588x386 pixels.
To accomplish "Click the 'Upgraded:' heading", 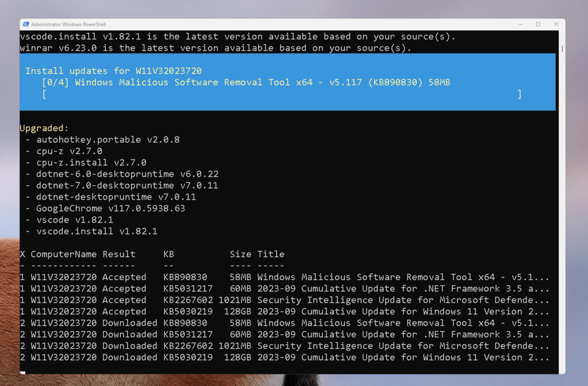I will 44,128.
